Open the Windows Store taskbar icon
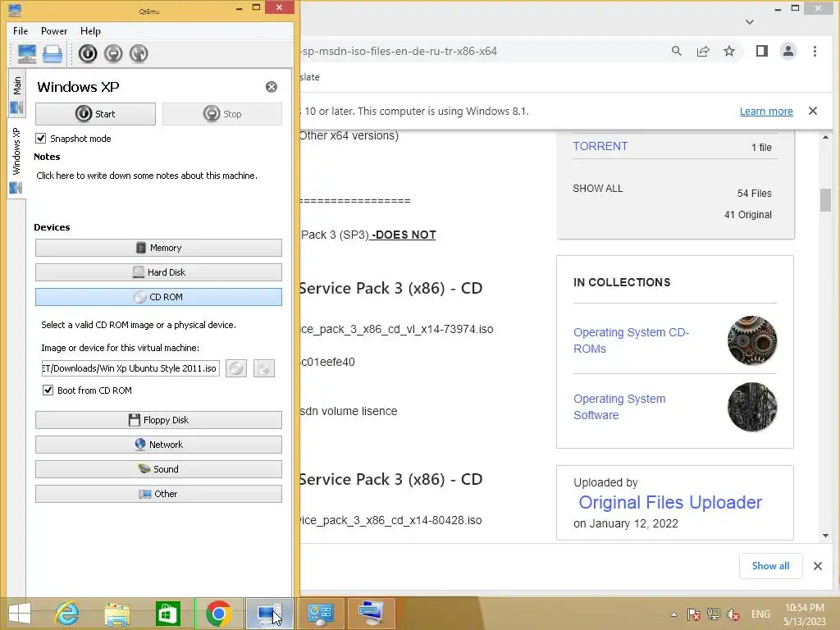840x630 pixels. coord(167,614)
